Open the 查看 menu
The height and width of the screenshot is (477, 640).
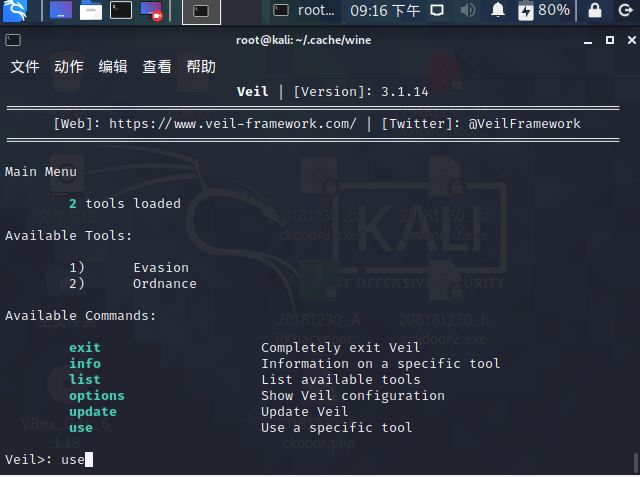pos(157,67)
